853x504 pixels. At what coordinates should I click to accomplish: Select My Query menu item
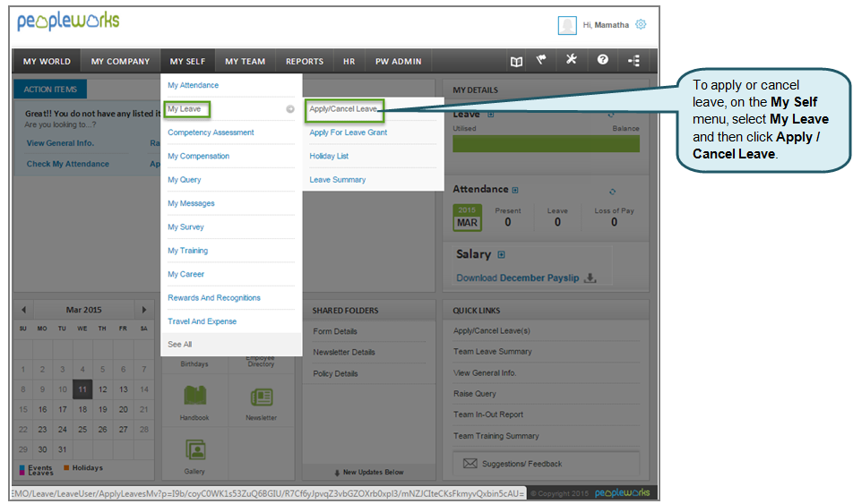tap(185, 180)
